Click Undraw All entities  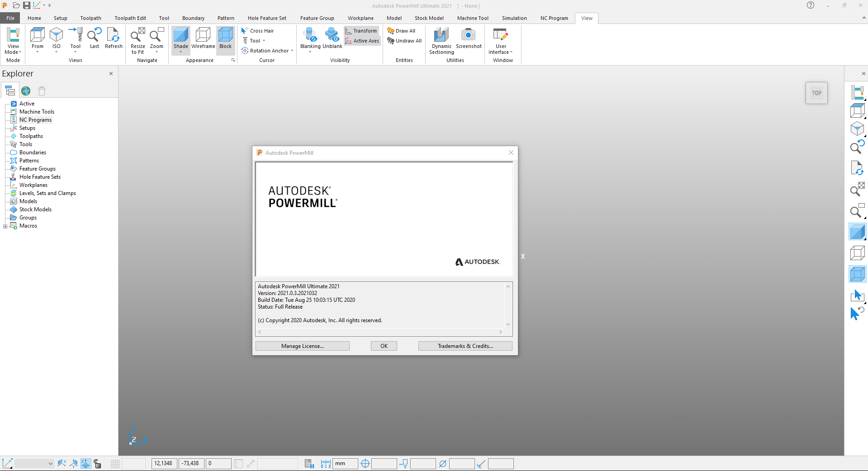[404, 41]
